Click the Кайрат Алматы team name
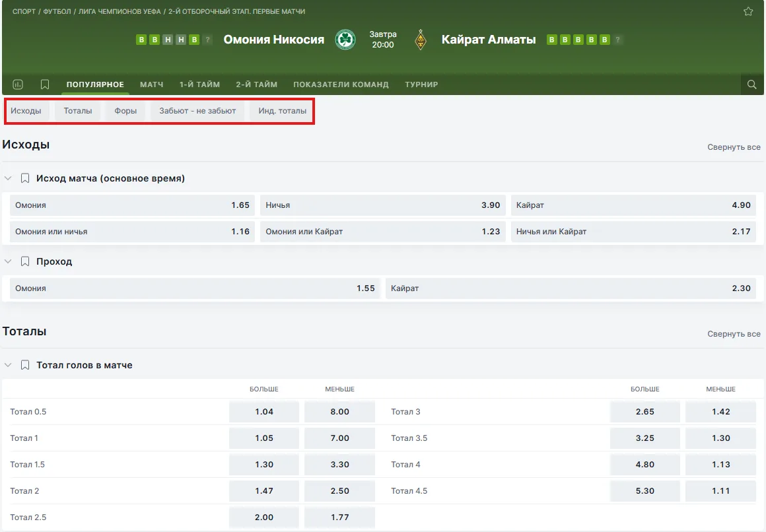Image resolution: width=766 pixels, height=532 pixels. coord(489,40)
